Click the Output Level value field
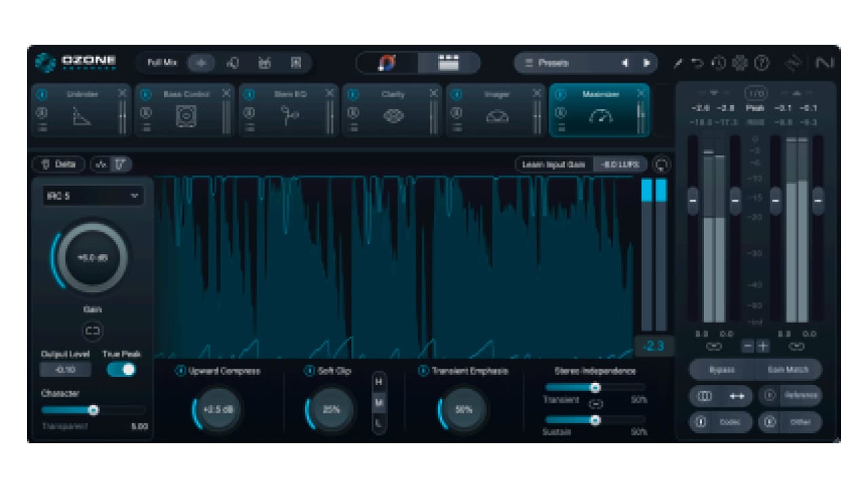868x488 pixels. click(x=66, y=369)
